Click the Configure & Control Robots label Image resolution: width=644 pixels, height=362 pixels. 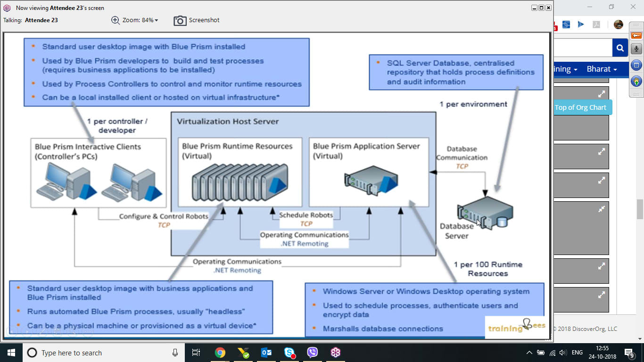coord(164,216)
